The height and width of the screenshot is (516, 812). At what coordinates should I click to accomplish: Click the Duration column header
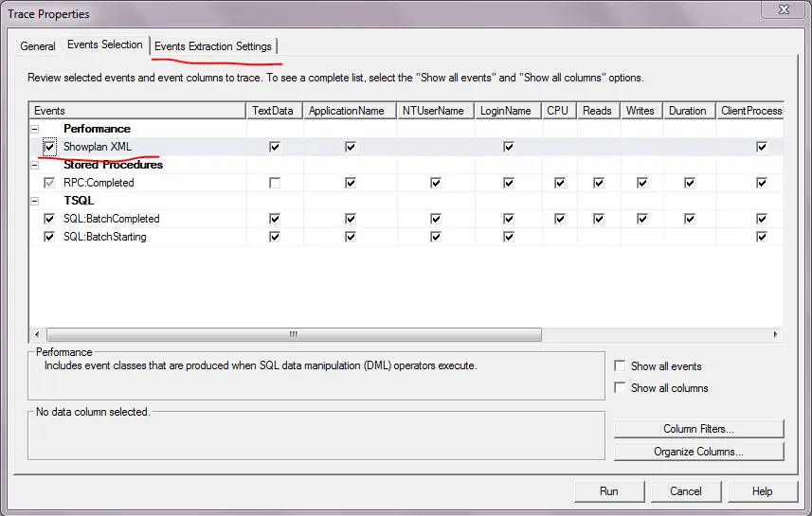pos(690,111)
